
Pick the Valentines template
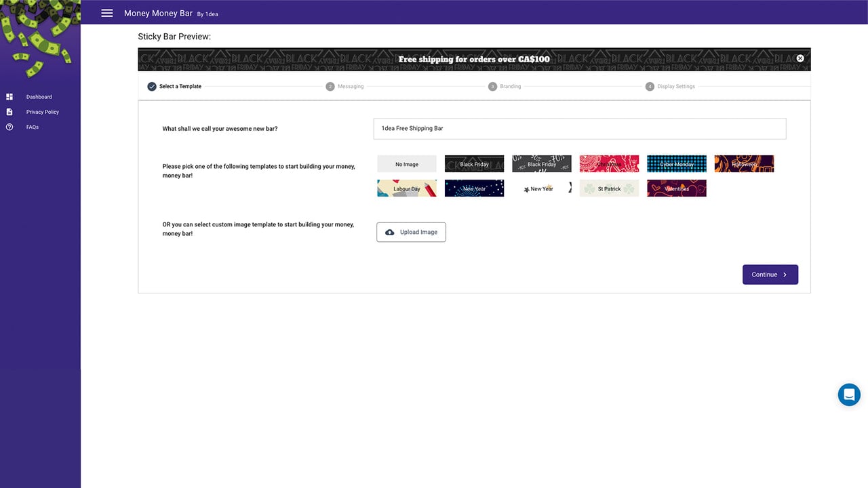[677, 188]
